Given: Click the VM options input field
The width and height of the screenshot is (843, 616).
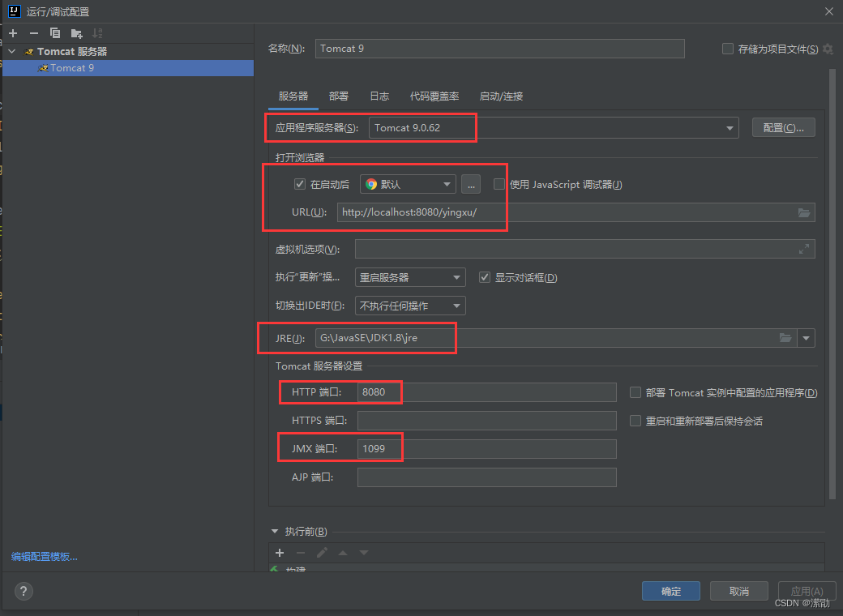Looking at the screenshot, I should (x=585, y=249).
